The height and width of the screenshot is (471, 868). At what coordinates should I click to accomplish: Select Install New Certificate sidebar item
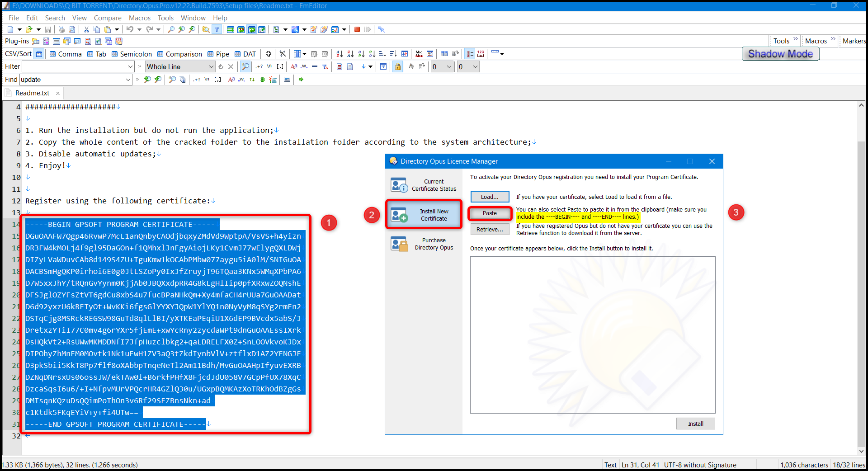(x=424, y=215)
